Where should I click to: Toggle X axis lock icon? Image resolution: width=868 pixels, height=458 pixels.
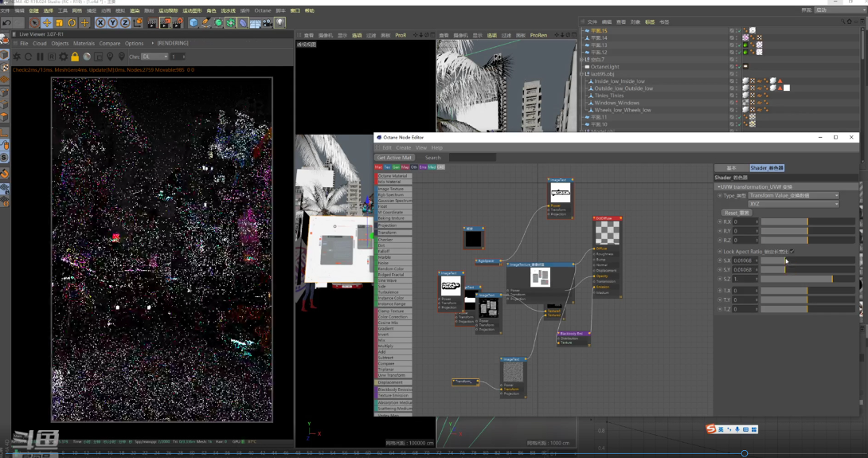tap(100, 23)
